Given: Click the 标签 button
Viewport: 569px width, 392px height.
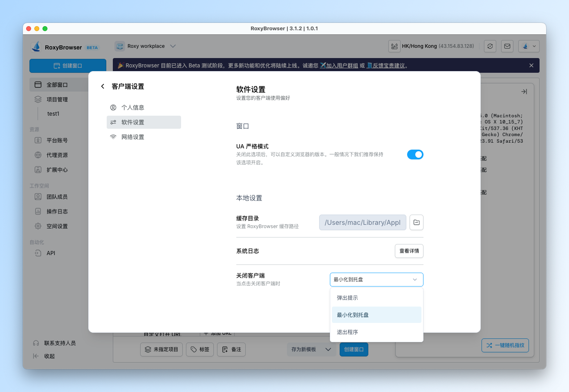Looking at the screenshot, I should [200, 349].
